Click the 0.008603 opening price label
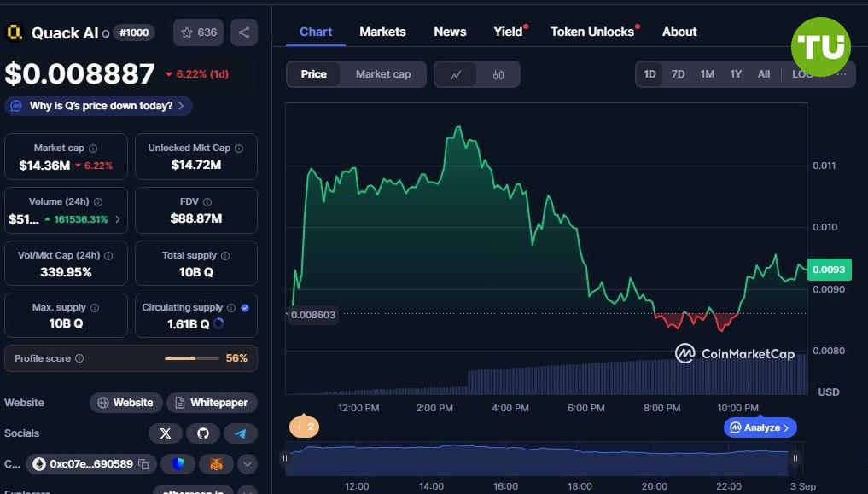868x494 pixels. 312,315
